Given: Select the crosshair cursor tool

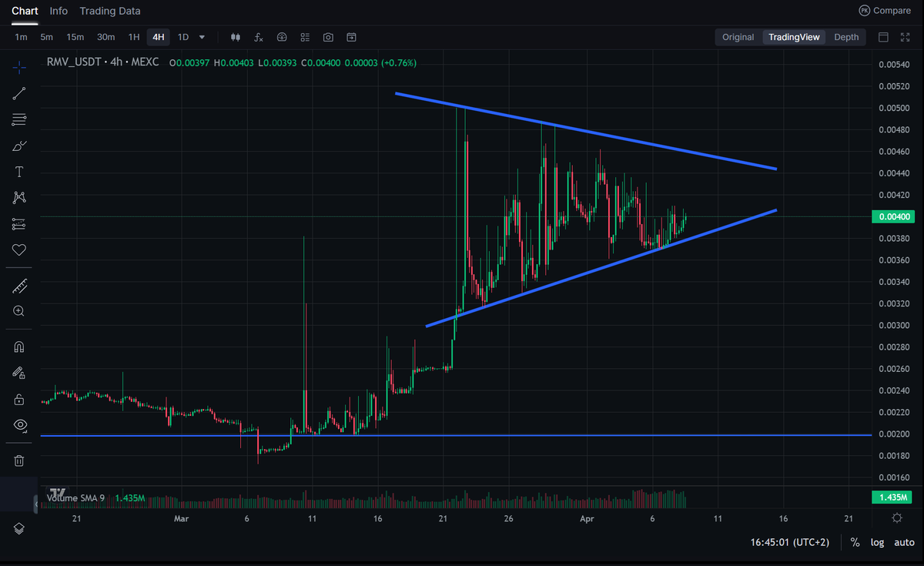Looking at the screenshot, I should pos(18,67).
